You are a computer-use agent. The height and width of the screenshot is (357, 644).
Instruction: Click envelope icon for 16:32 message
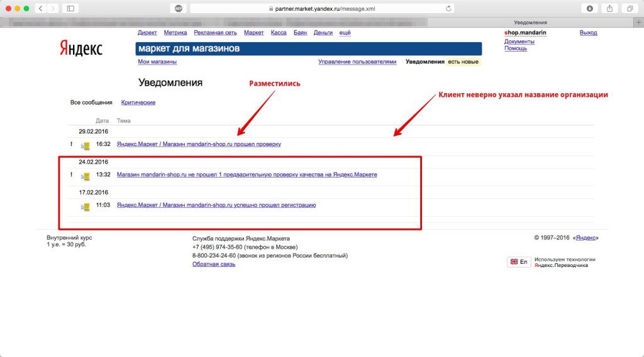click(86, 145)
